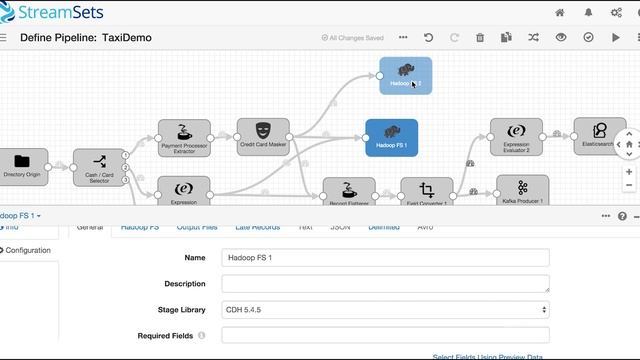640x360 pixels.
Task: Zoom out the canvas with minus
Action: tap(629, 185)
